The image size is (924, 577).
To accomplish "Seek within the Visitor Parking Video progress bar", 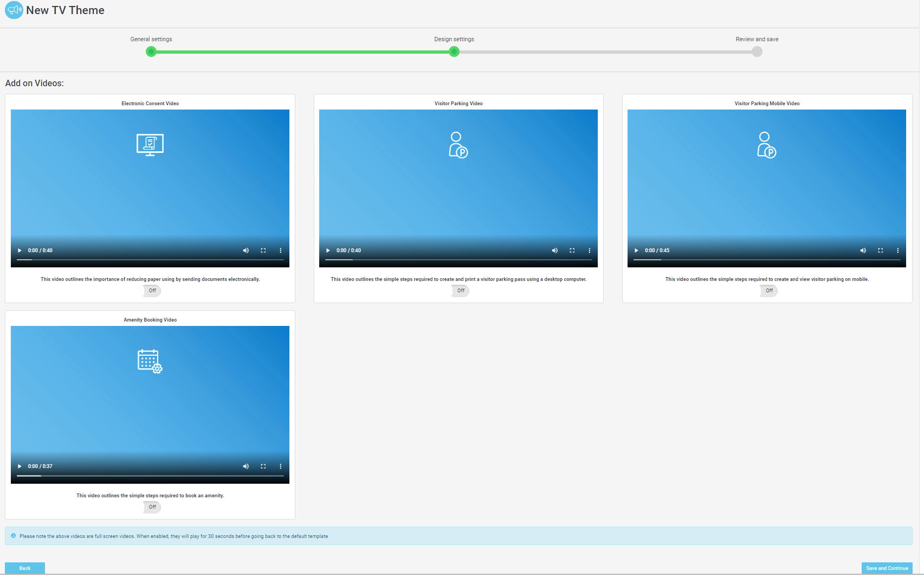I will pos(458,260).
